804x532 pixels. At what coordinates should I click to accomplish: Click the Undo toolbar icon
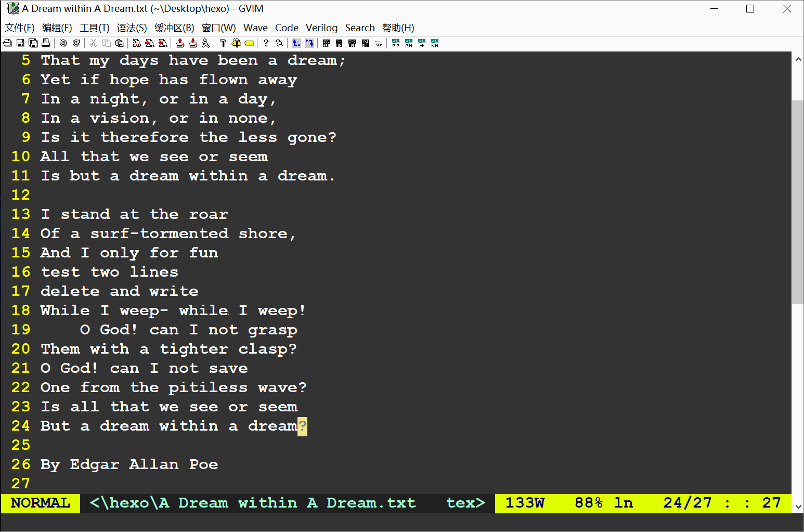point(63,43)
